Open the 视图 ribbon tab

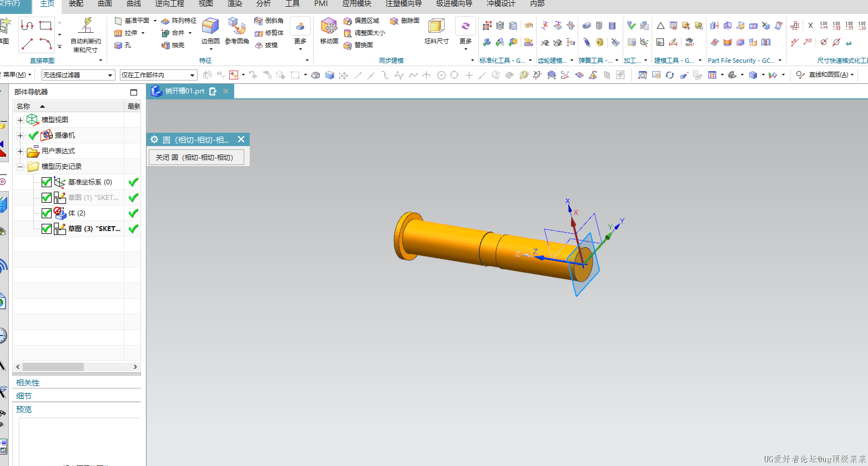coord(206,4)
